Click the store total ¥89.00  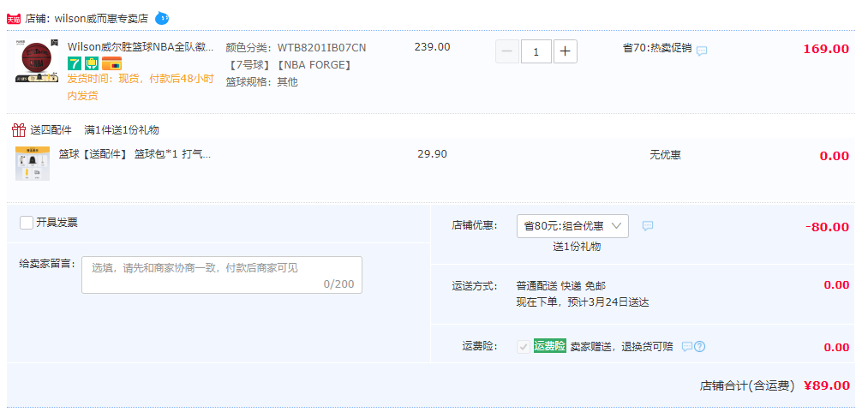click(x=826, y=385)
